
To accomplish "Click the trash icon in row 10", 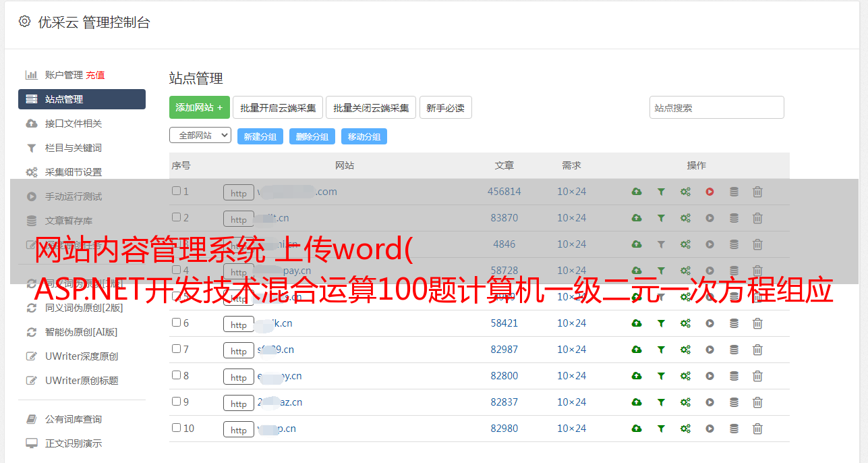I will point(757,429).
